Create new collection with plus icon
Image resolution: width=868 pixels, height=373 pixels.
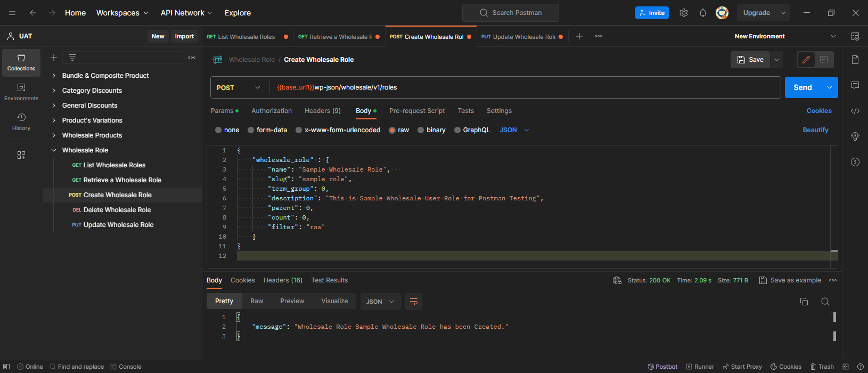tap(54, 58)
